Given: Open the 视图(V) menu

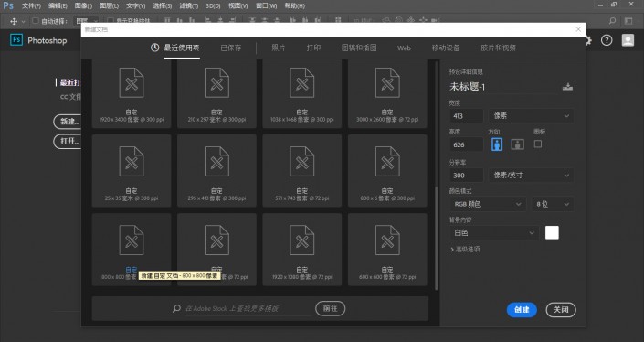Looking at the screenshot, I should pos(238,5).
